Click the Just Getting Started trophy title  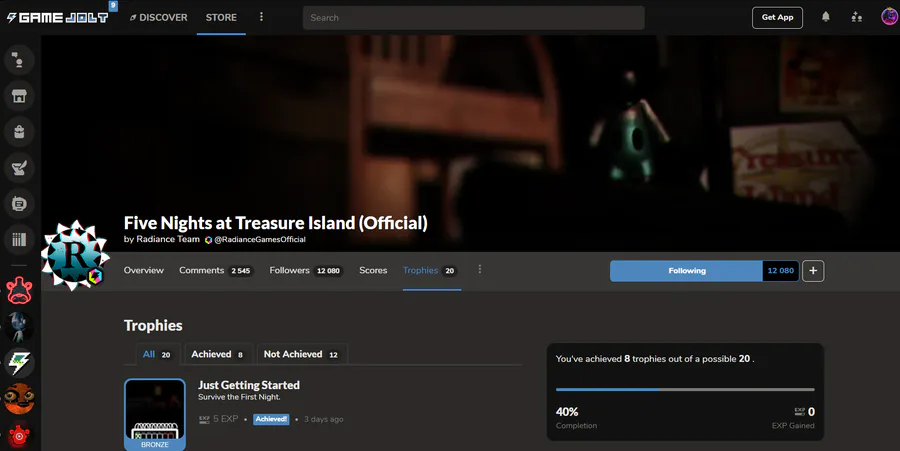(249, 385)
